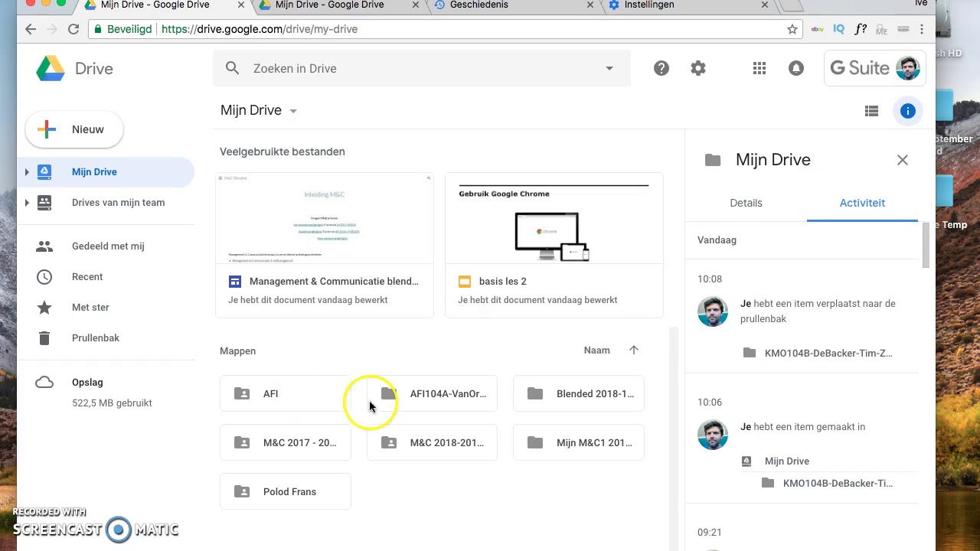980x551 pixels.
Task: Click the magnifier search icon
Action: (x=233, y=68)
